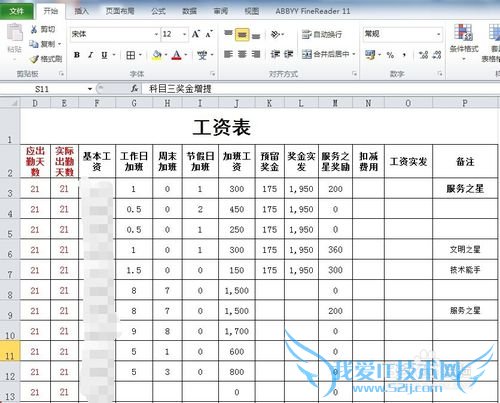The height and width of the screenshot is (403, 500).
Task: Open the 文件 (File) tab
Action: pos(17,11)
